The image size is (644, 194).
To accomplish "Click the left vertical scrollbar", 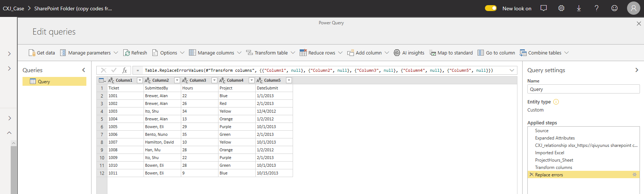I will tap(14, 167).
